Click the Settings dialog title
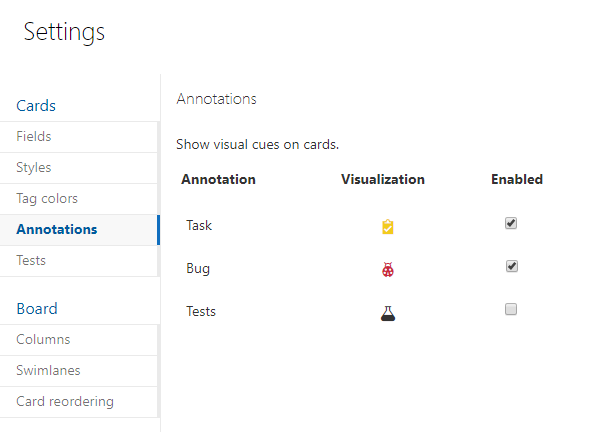 click(64, 32)
